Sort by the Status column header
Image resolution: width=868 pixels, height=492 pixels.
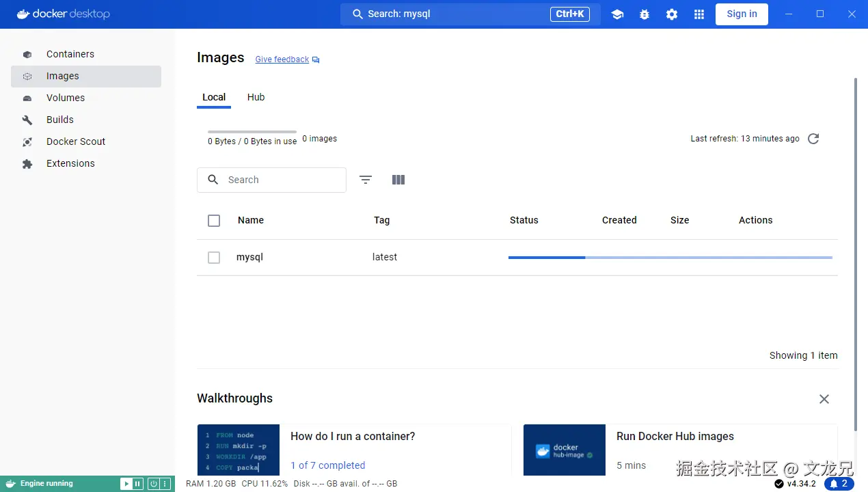524,220
